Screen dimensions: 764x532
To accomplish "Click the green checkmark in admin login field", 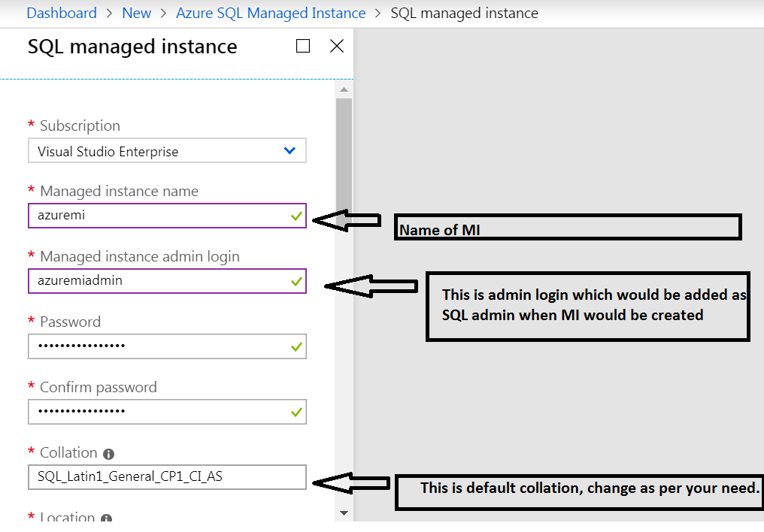I will pyautogui.click(x=296, y=281).
